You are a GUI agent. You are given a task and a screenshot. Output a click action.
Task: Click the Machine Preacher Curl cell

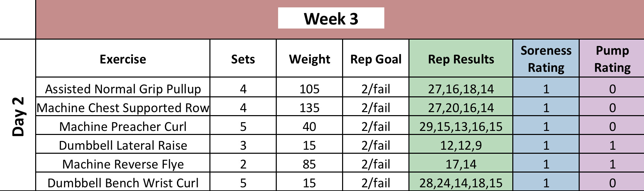click(x=123, y=126)
